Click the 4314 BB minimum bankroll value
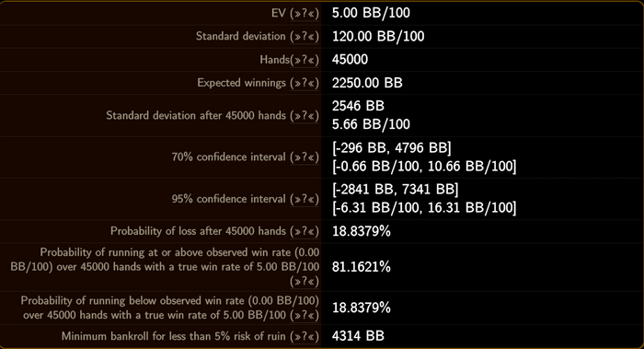This screenshot has height=349, width=644. (x=358, y=336)
